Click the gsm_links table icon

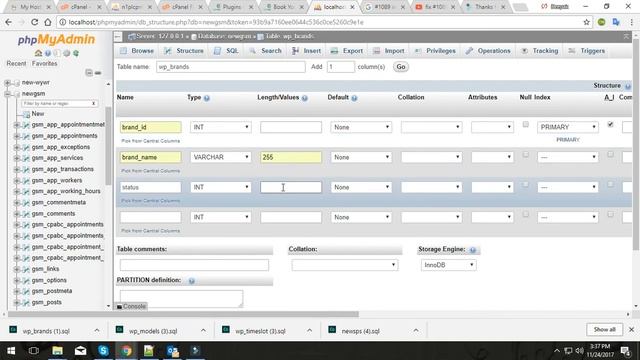pos(26,269)
